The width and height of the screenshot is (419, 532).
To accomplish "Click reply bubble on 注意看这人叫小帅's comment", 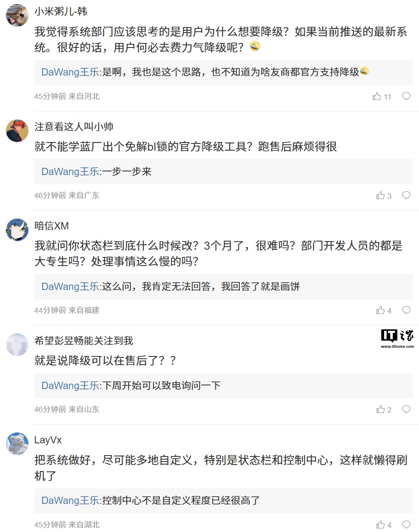I will [406, 195].
